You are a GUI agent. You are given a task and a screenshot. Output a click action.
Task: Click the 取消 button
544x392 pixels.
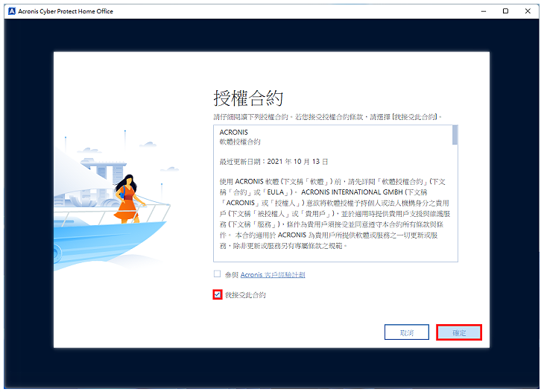pos(407,332)
